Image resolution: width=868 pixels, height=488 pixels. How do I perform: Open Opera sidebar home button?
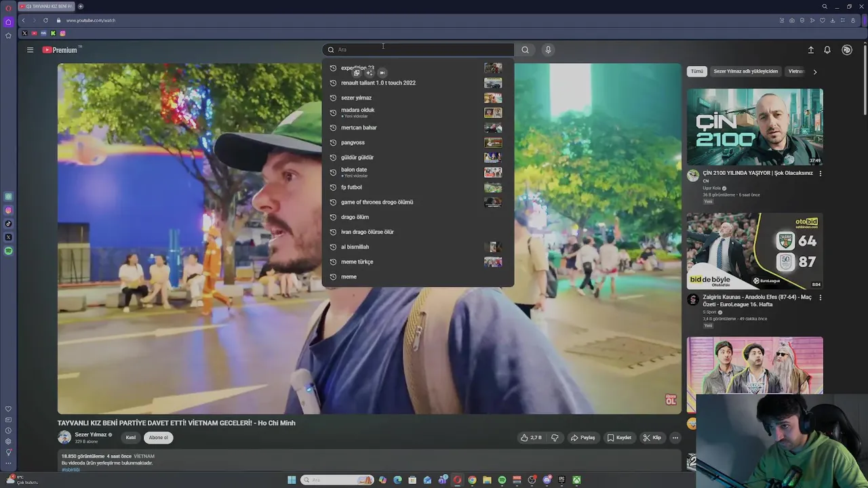point(8,22)
